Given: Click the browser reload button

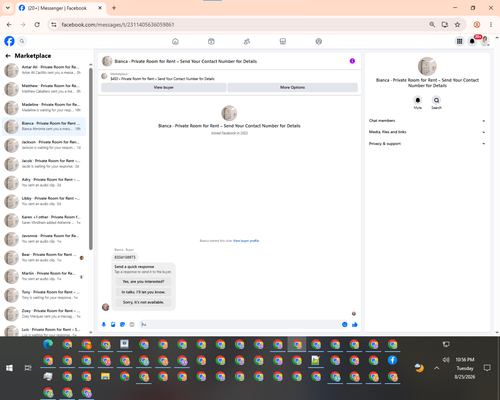Looking at the screenshot, I should [x=37, y=24].
